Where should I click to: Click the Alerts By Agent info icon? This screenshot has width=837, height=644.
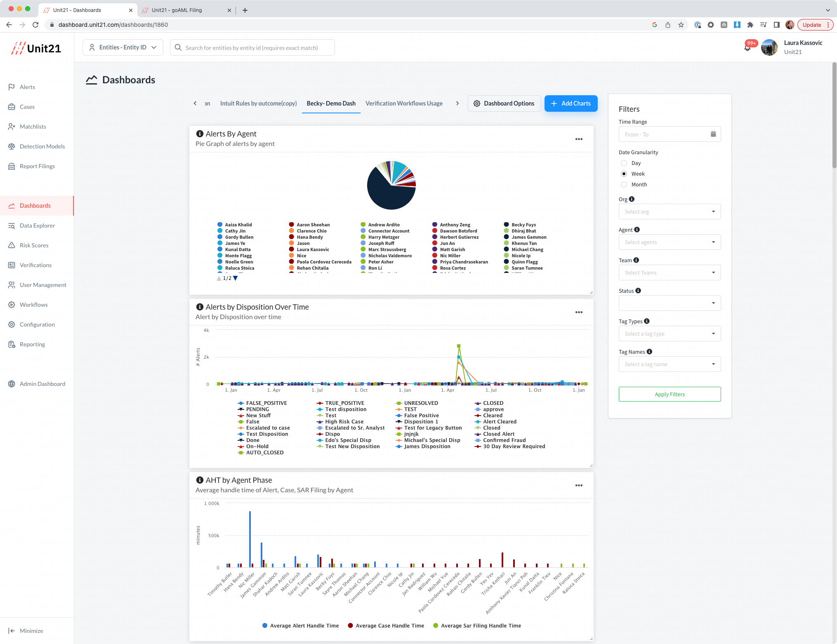tap(200, 134)
